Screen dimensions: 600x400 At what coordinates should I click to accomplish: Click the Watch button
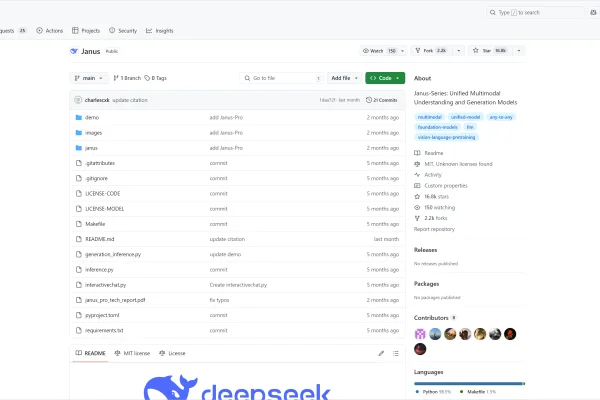click(379, 51)
